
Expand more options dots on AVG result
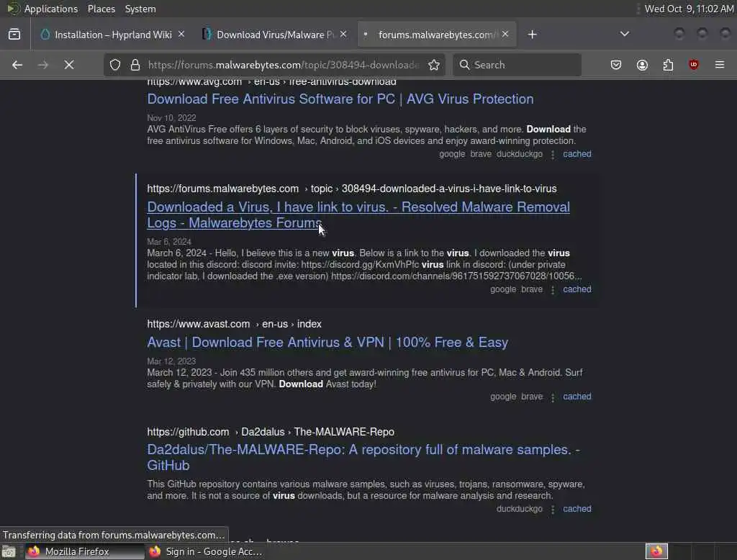tap(553, 155)
